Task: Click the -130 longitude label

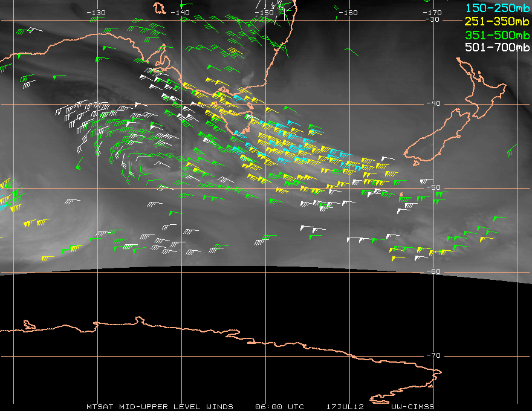Action: [x=96, y=13]
